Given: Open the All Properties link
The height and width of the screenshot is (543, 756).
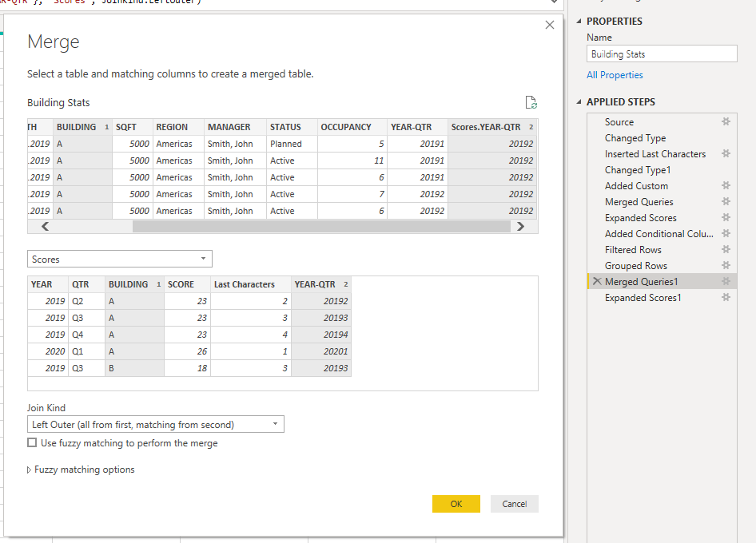Looking at the screenshot, I should (x=615, y=75).
